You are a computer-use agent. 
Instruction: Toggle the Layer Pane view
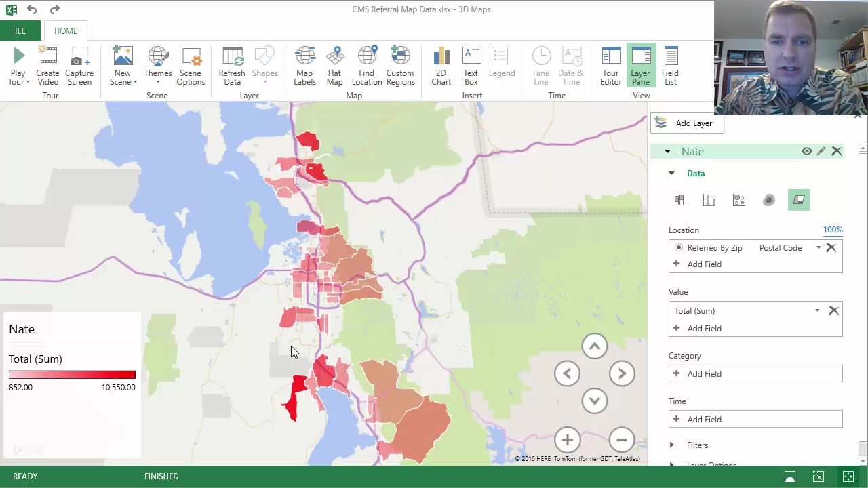640,66
